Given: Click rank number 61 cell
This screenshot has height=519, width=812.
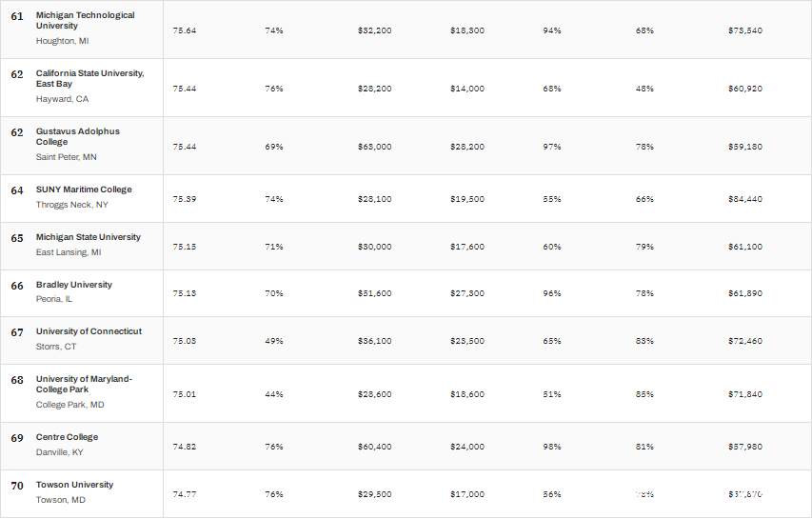Looking at the screenshot, I should tap(17, 16).
